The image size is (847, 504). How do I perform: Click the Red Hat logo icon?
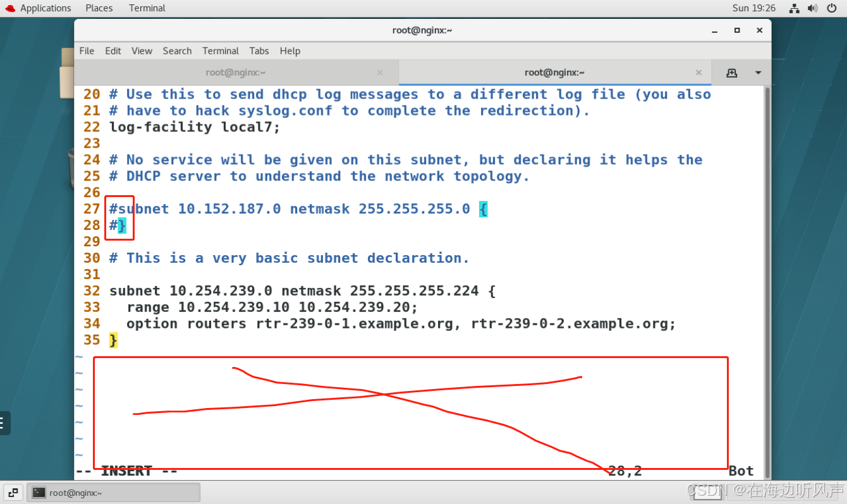click(10, 8)
